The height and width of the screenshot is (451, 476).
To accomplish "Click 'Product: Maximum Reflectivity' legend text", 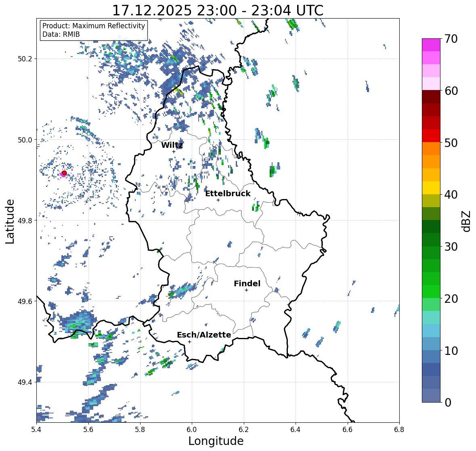I will point(94,26).
